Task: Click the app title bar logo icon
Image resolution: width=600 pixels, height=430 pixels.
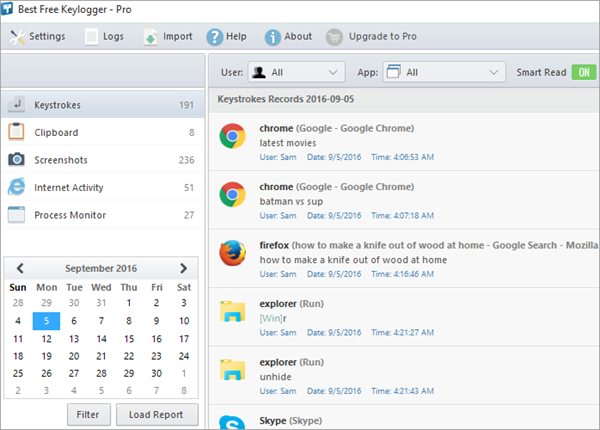Action: (x=7, y=9)
